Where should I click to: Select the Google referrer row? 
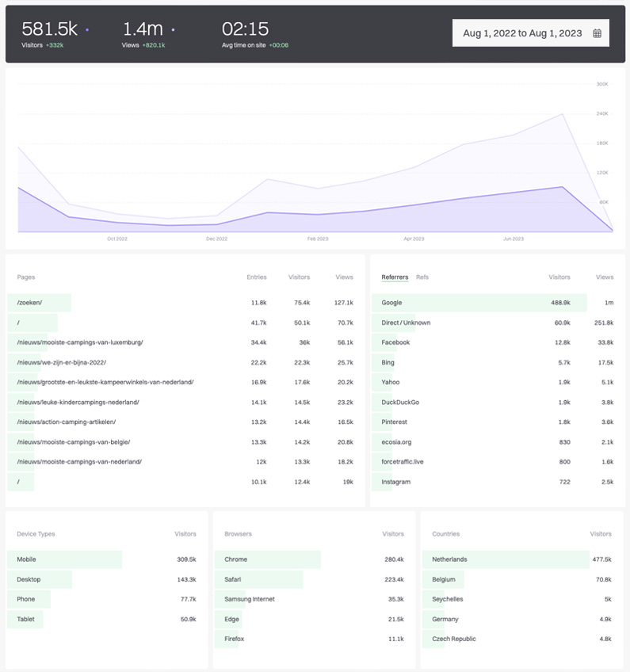pyautogui.click(x=391, y=303)
